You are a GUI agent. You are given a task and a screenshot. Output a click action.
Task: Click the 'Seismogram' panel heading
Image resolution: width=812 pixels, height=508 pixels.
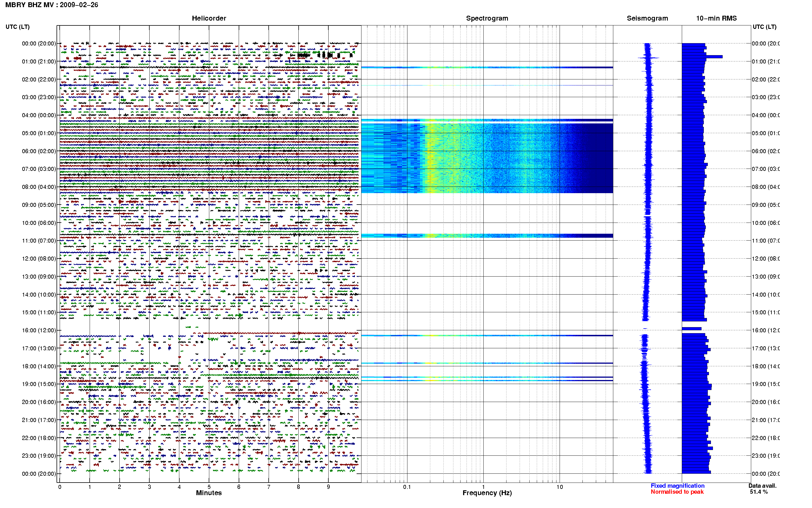647,19
